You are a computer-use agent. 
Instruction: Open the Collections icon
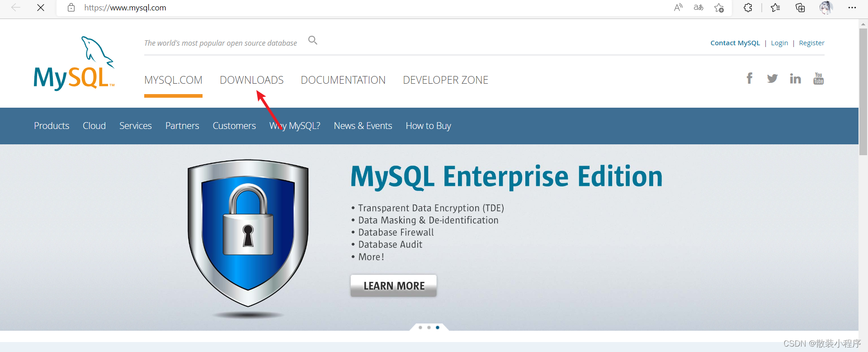click(x=800, y=8)
